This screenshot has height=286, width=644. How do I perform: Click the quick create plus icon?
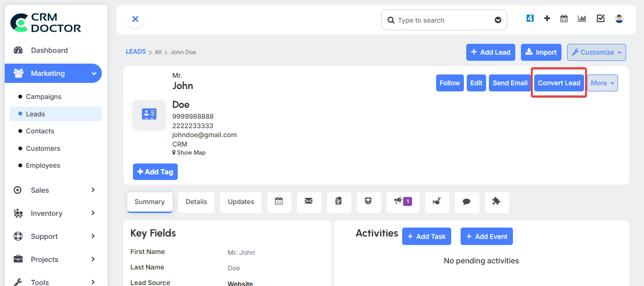tap(547, 18)
